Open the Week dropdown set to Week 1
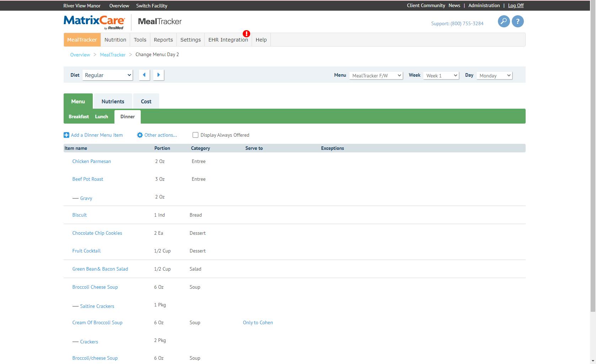596x364 pixels. (441, 75)
